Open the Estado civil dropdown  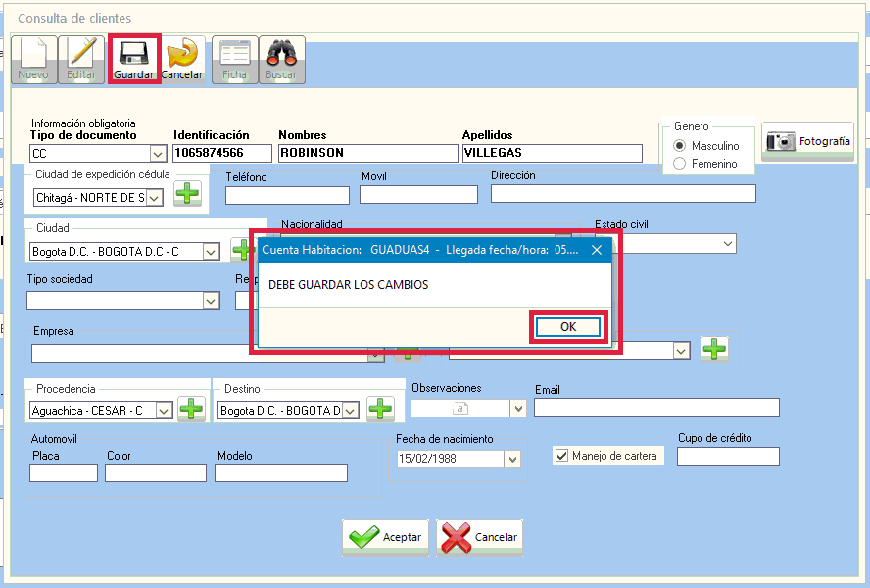click(x=728, y=243)
